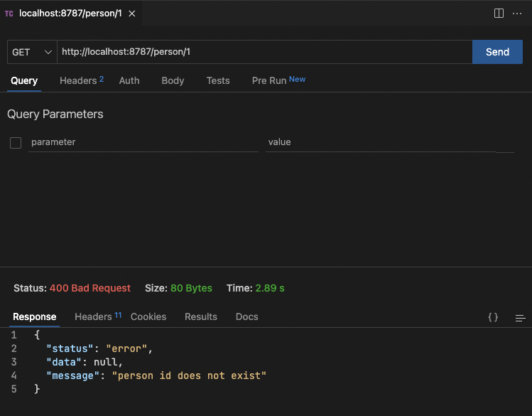Switch to the Docs tab

coord(247,316)
